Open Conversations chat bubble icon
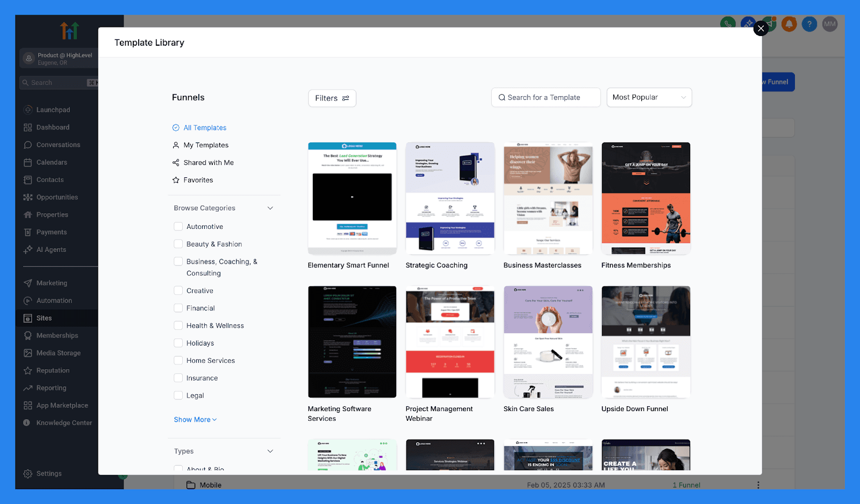The height and width of the screenshot is (504, 860). pyautogui.click(x=28, y=145)
